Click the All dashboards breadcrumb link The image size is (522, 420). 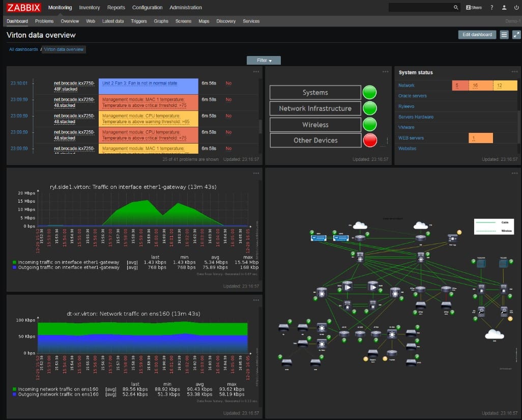[x=23, y=49]
